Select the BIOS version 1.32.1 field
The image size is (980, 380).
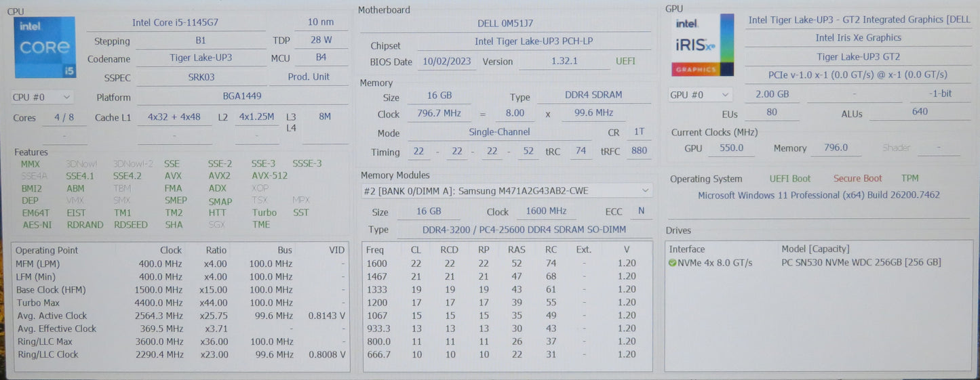pyautogui.click(x=564, y=61)
